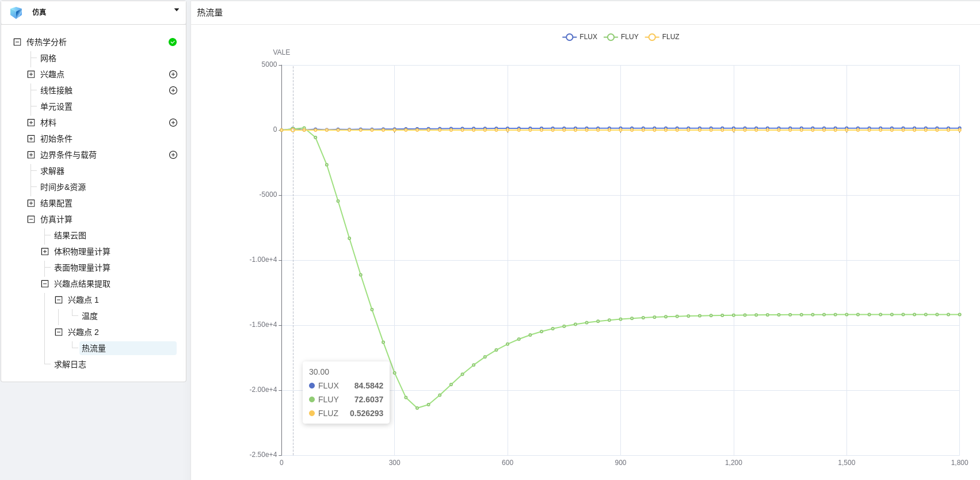The height and width of the screenshot is (480, 980).
Task: Select 温度 under 兴趣点 1
Action: coord(90,316)
